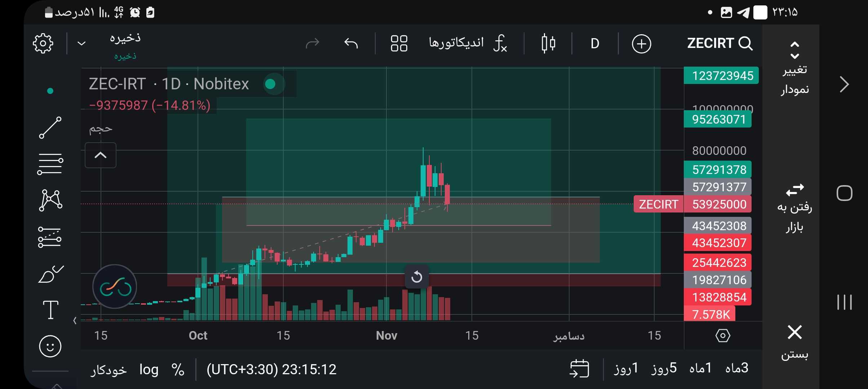Open the layout grid selector

click(399, 44)
